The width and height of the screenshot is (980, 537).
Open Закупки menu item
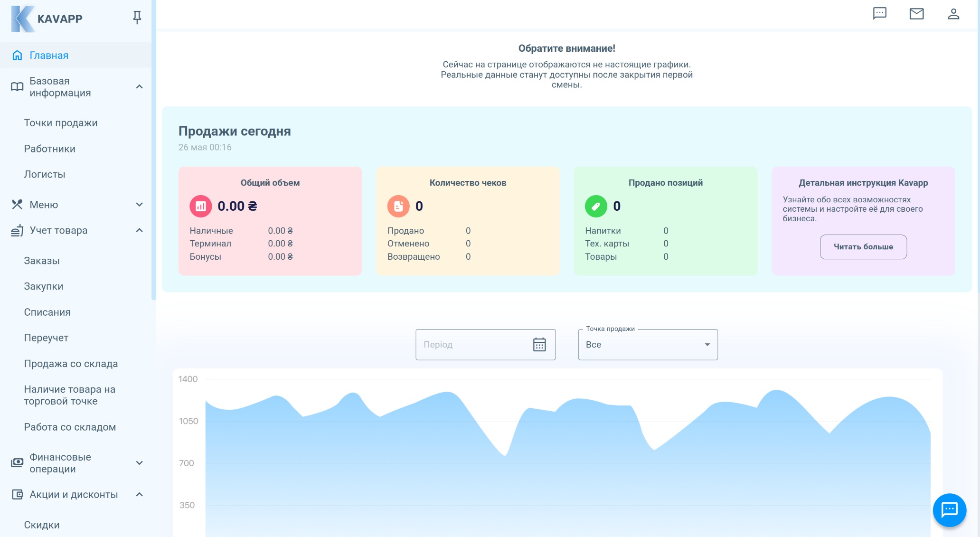[x=43, y=286]
